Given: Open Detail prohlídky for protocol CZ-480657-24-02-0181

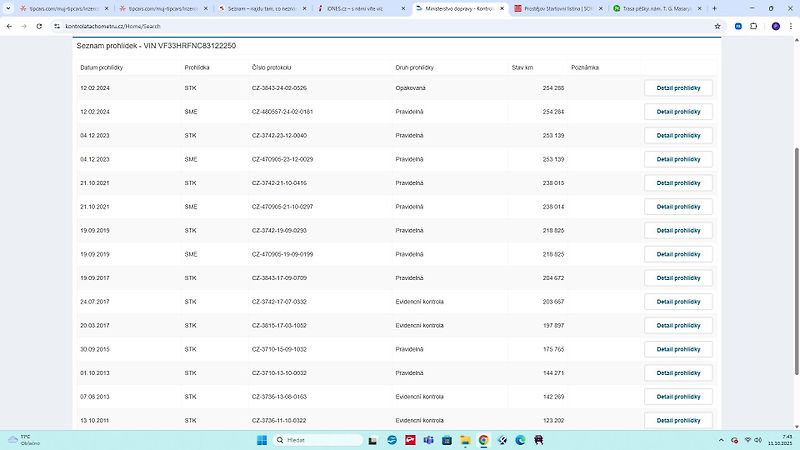Looking at the screenshot, I should pos(678,112).
